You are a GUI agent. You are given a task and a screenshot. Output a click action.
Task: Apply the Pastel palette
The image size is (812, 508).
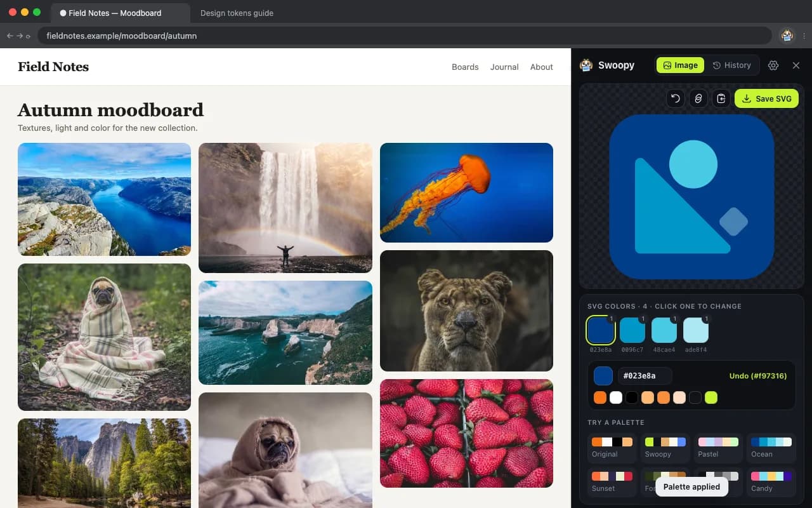coord(718,448)
